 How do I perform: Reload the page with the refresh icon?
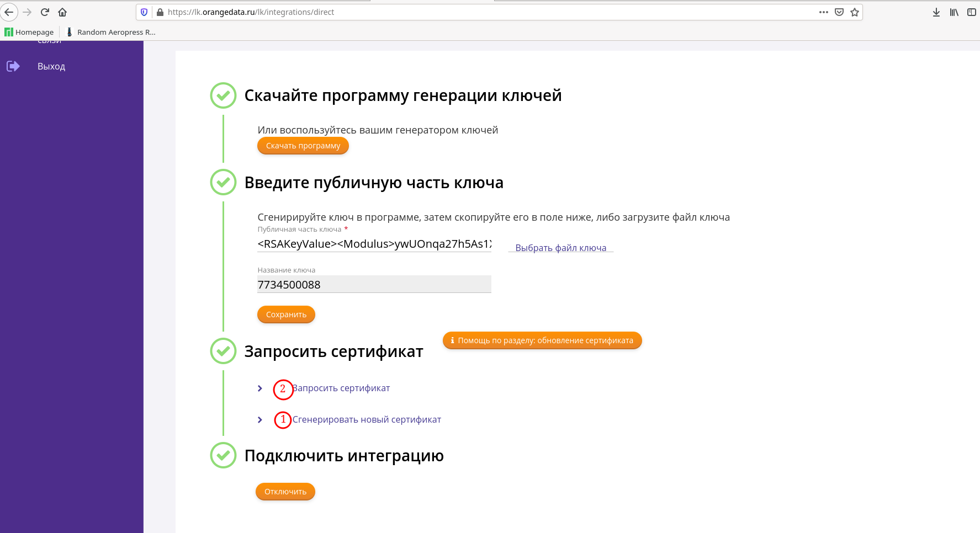(45, 12)
